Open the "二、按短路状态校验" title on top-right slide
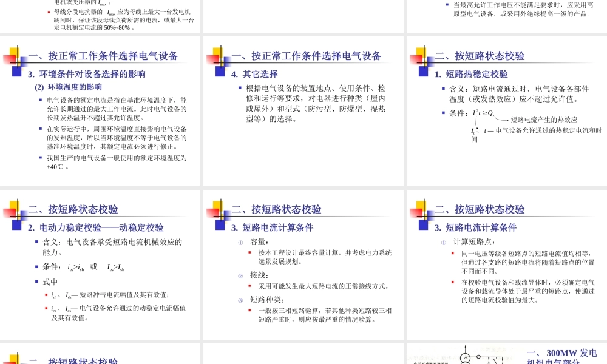The image size is (607, 364). pyautogui.click(x=480, y=56)
